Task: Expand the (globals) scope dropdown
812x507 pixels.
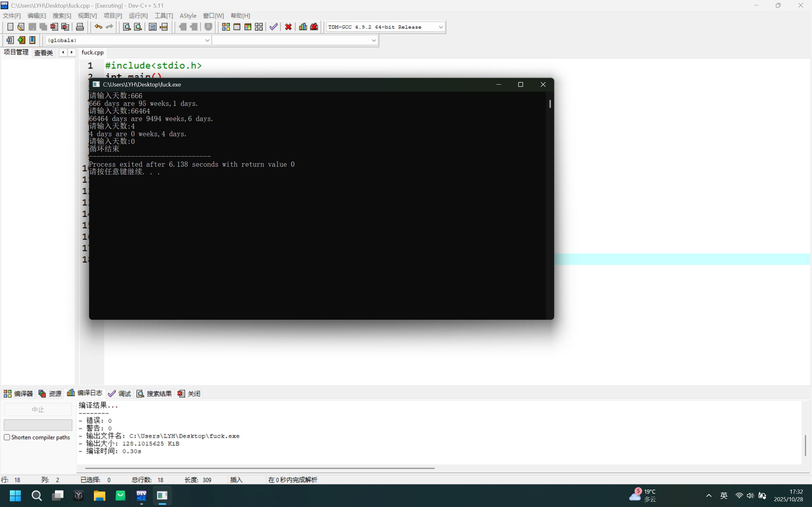Action: [207, 40]
